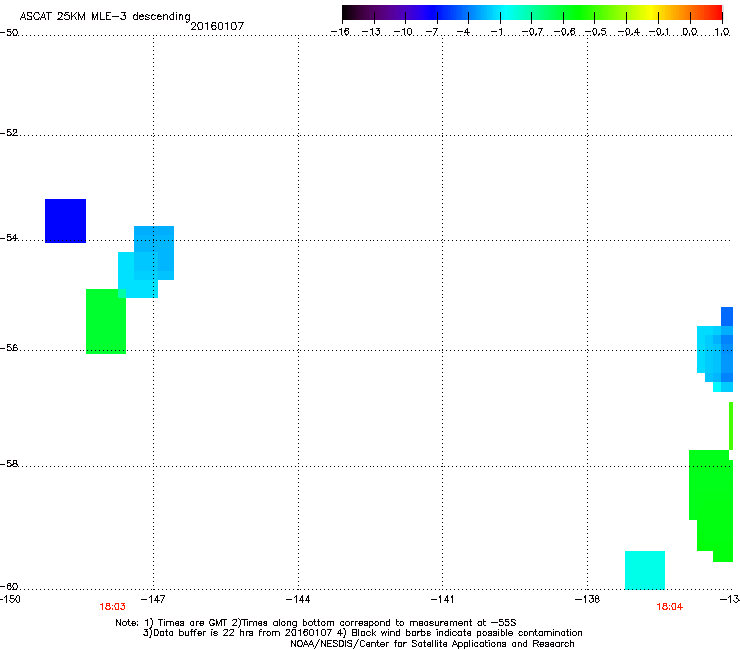Click the colorbar label 1.0
The image size is (740, 650).
722,32
